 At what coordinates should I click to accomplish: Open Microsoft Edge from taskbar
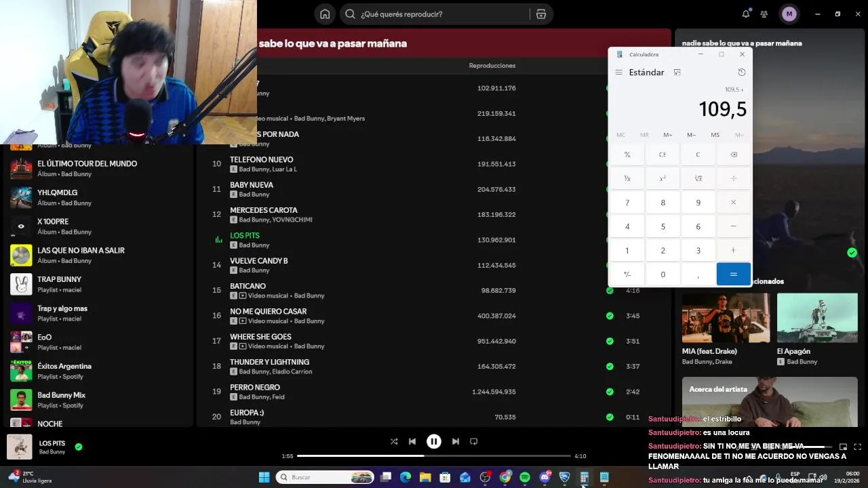pos(406,477)
